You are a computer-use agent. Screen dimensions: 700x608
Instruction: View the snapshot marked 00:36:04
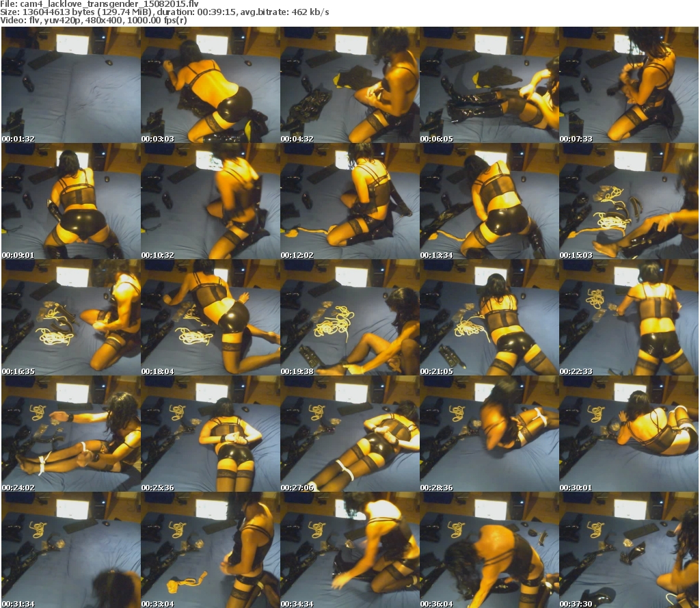coord(489,550)
